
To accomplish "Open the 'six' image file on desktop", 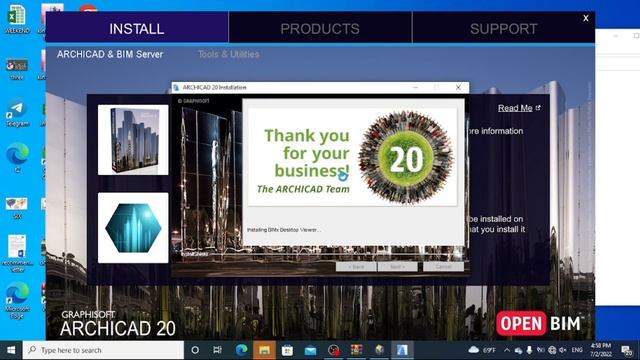I will tap(17, 208).
